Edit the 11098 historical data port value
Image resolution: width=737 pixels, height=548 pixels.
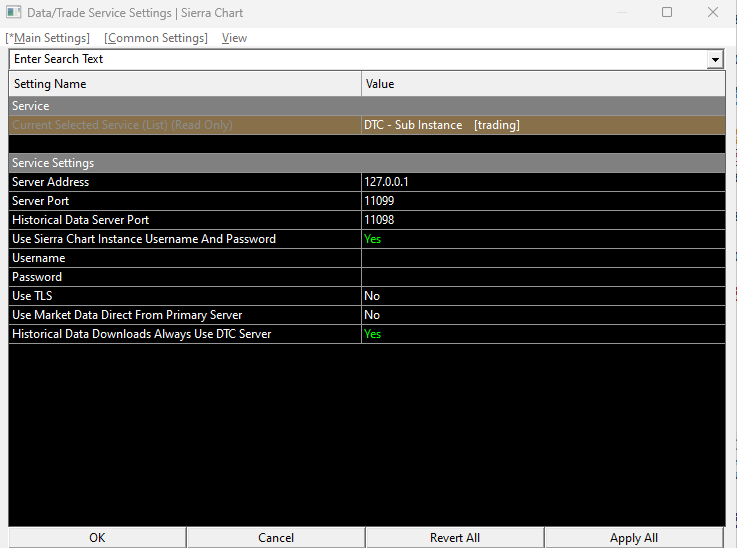click(x=543, y=220)
